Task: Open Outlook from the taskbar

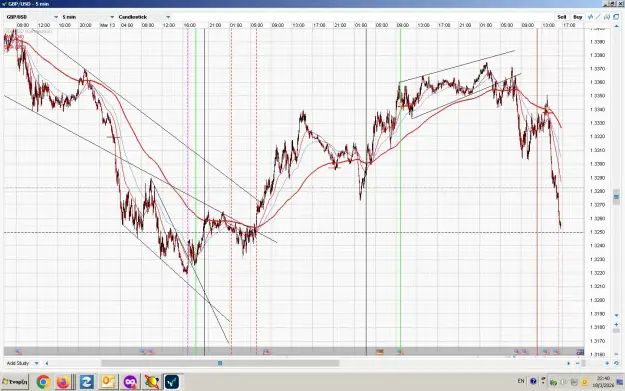Action: [x=108, y=382]
